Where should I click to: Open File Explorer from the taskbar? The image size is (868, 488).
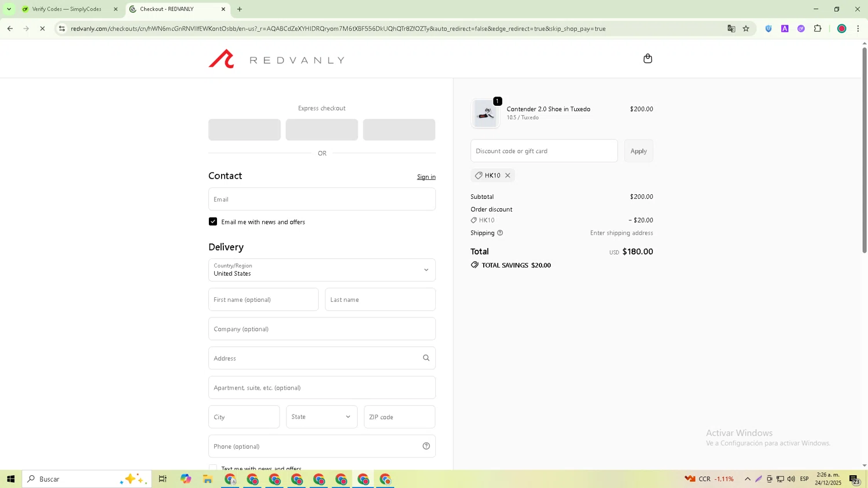(x=208, y=479)
